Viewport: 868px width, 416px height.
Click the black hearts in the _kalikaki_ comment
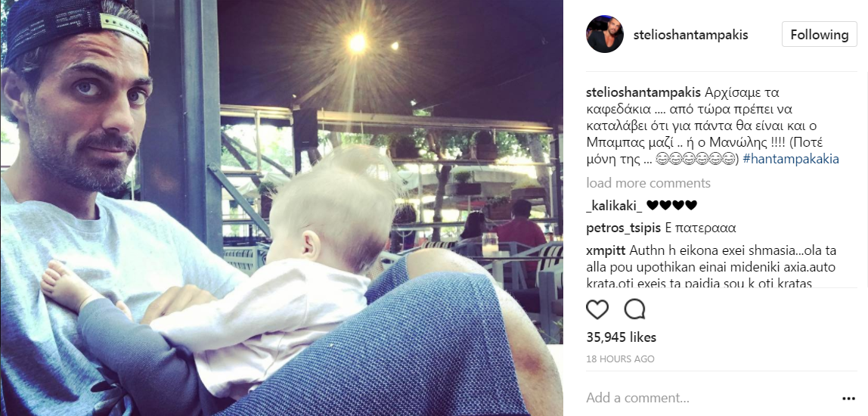pyautogui.click(x=671, y=206)
